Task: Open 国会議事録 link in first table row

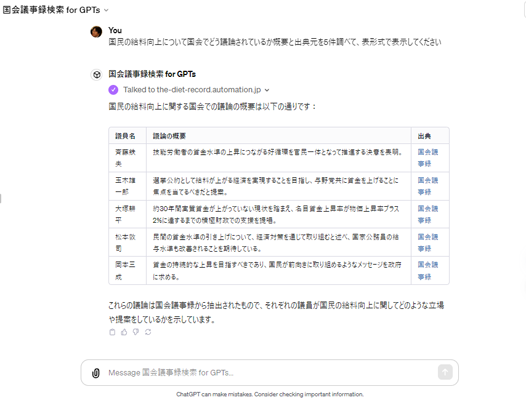Action: (428, 158)
